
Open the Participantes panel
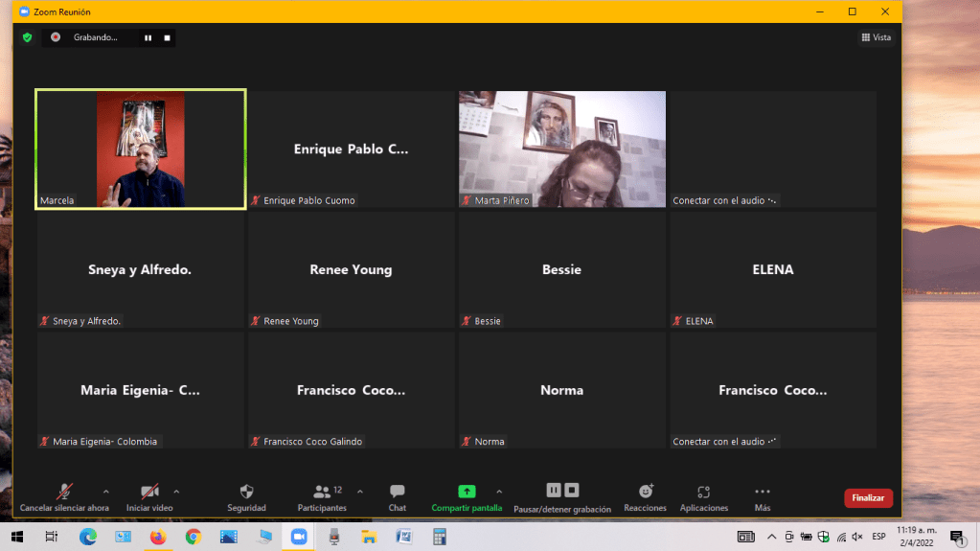click(x=322, y=492)
